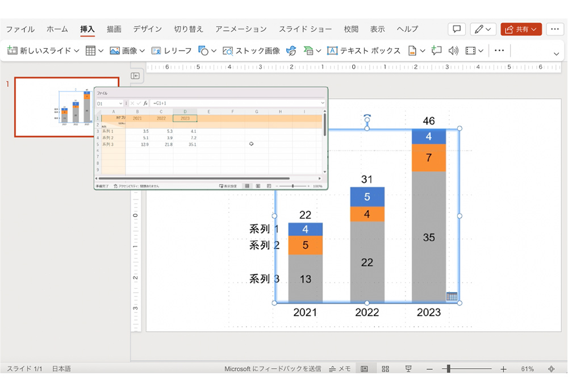Switch to the スライド ショー tab
The width and height of the screenshot is (568, 392).
[305, 29]
